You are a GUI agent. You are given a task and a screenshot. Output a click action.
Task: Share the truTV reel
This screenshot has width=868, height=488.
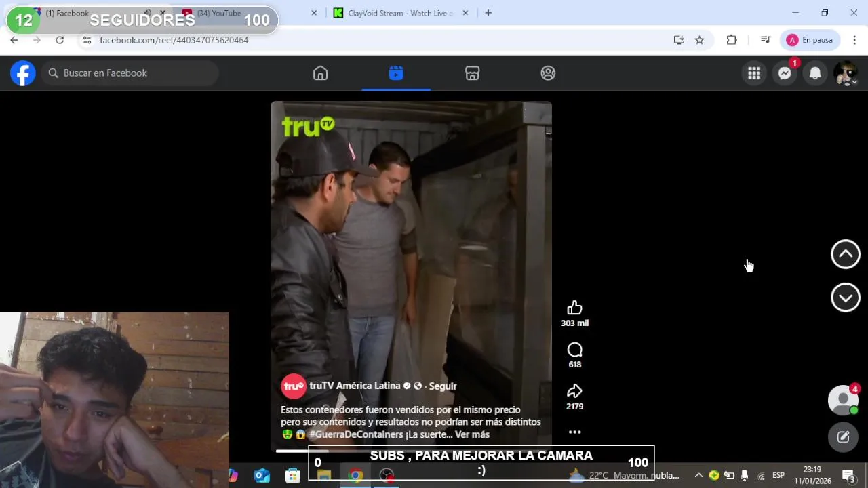point(574,391)
